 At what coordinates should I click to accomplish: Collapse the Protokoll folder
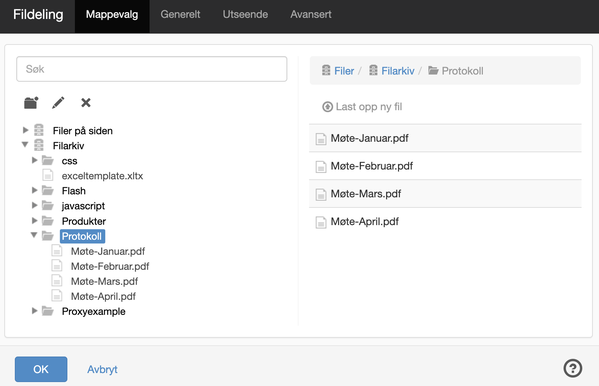(34, 235)
